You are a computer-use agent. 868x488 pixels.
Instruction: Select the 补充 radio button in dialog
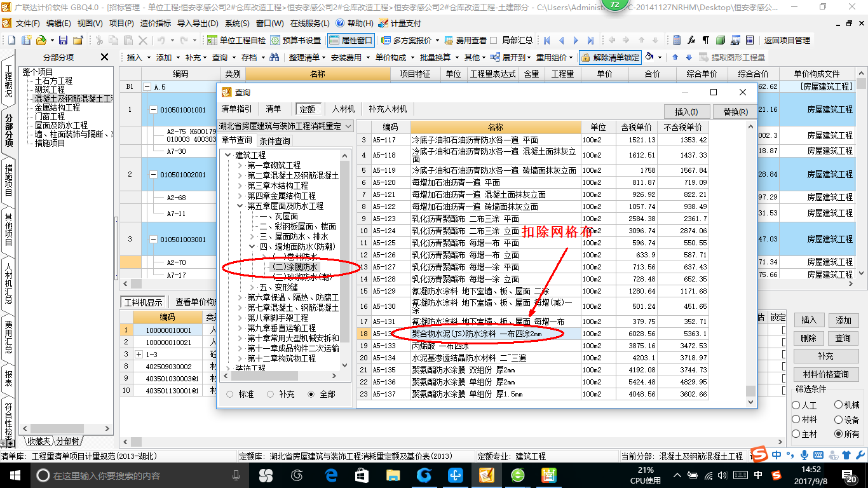pyautogui.click(x=271, y=394)
